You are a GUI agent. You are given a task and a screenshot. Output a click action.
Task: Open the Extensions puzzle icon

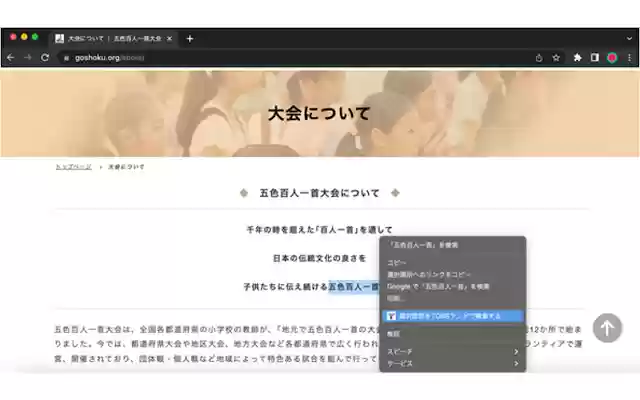pyautogui.click(x=577, y=58)
